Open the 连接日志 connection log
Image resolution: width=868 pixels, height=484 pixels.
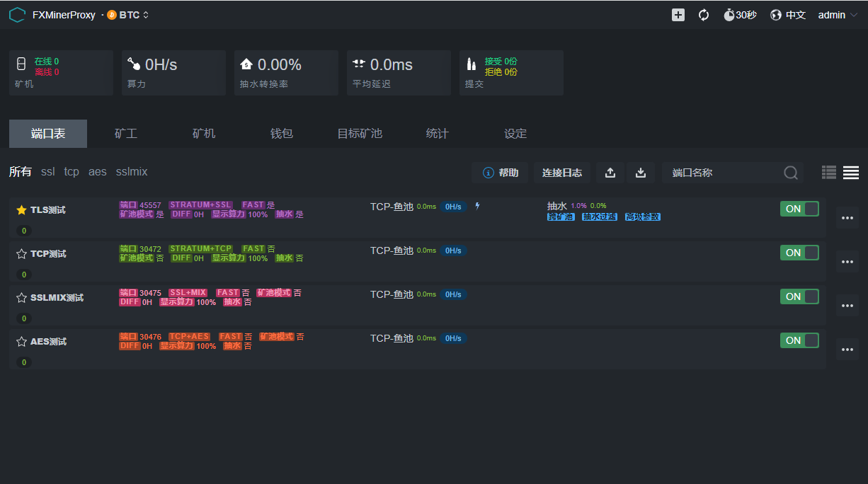(562, 173)
